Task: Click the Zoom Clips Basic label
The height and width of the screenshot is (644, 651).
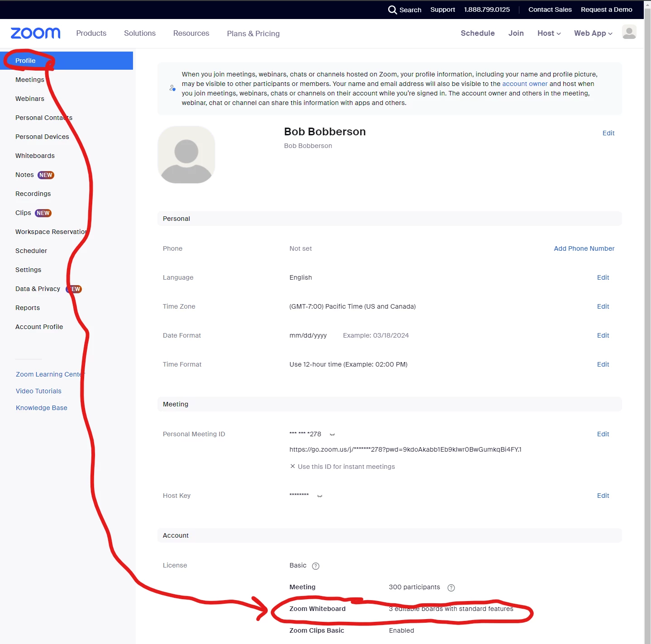Action: [x=317, y=630]
